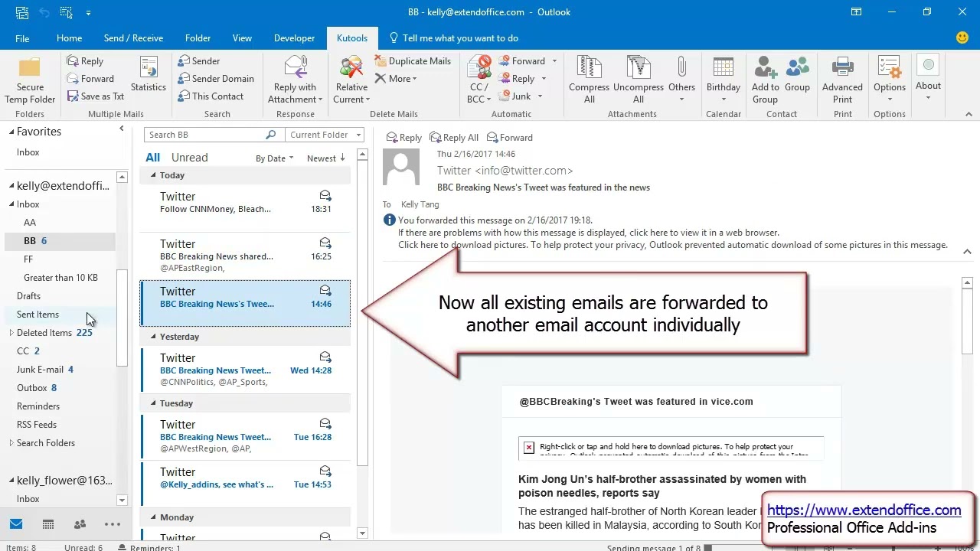This screenshot has width=980, height=551.
Task: Open Automatic Reply dropdown arrow
Action: point(544,79)
